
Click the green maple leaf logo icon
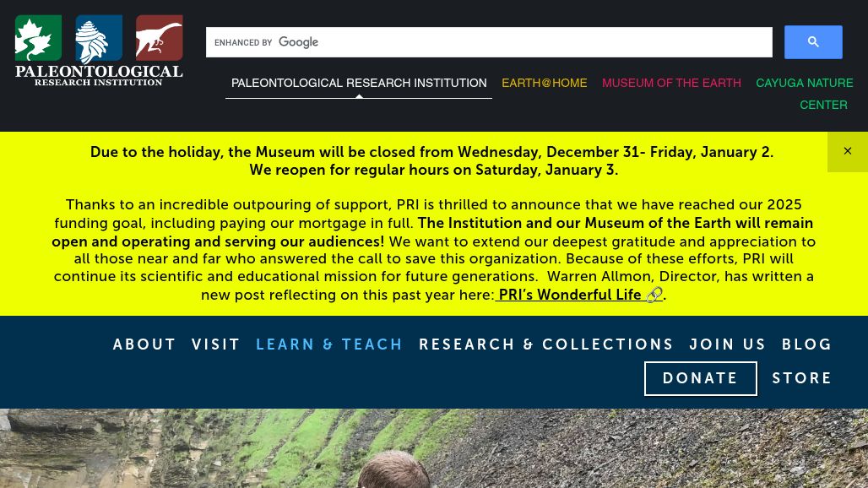pos(38,37)
